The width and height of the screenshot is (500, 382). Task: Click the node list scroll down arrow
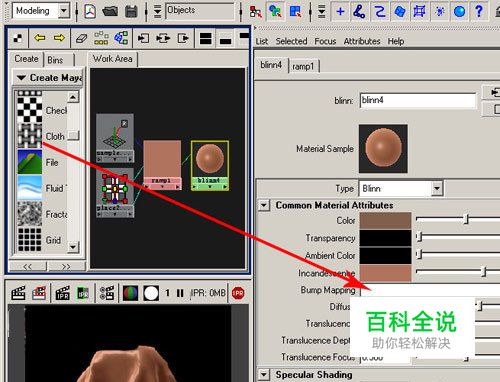point(73,247)
